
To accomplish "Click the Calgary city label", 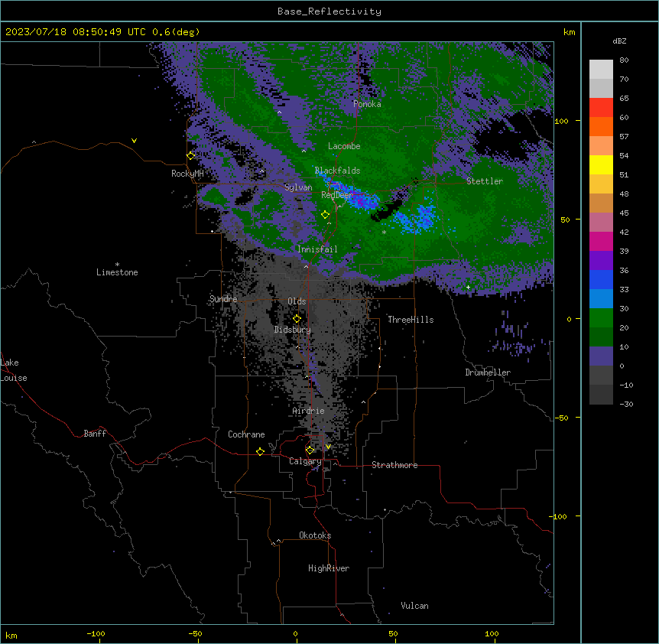I will (305, 461).
